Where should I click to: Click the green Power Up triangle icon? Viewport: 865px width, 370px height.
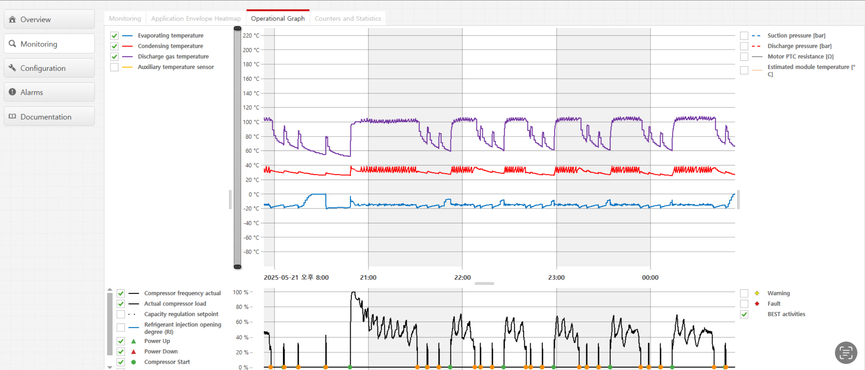click(x=133, y=341)
